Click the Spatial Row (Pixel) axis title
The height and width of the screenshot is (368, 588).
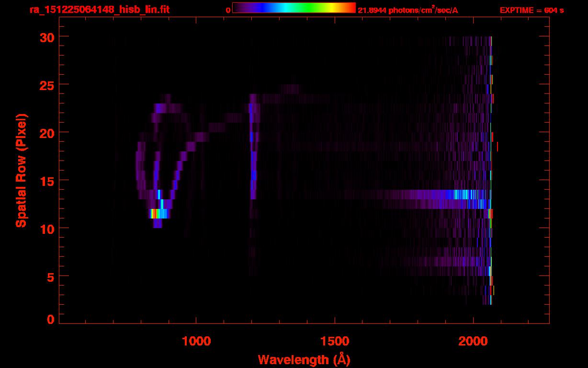pos(21,170)
